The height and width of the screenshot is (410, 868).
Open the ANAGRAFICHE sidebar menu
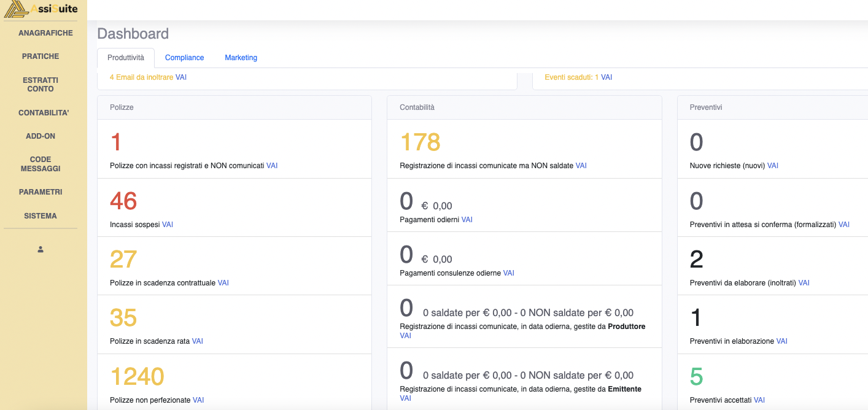[x=45, y=33]
